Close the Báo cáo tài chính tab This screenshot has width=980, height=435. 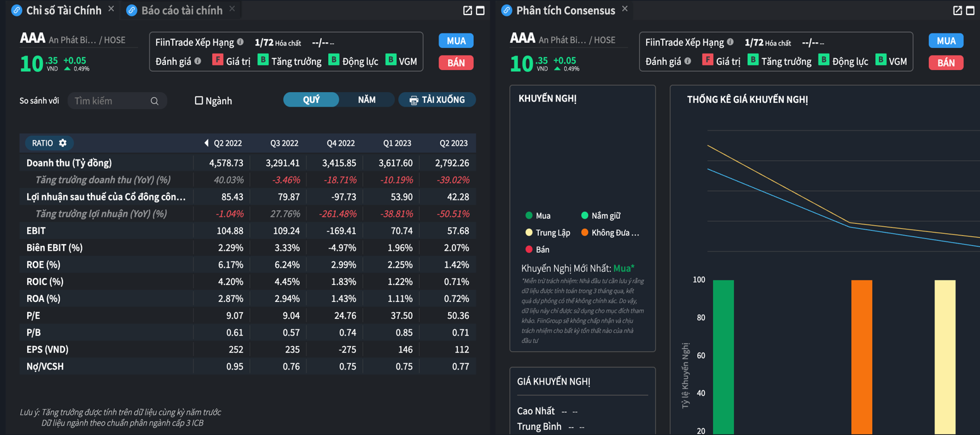(232, 9)
